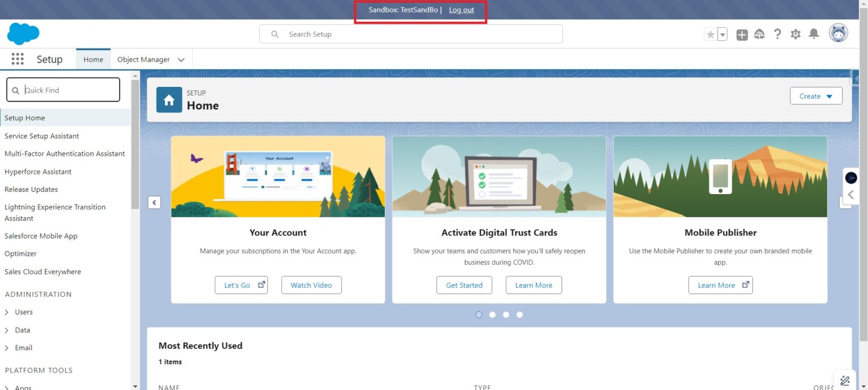Viewport: 868px width, 390px height.
Task: Open Release Updates in sidebar
Action: tap(31, 189)
